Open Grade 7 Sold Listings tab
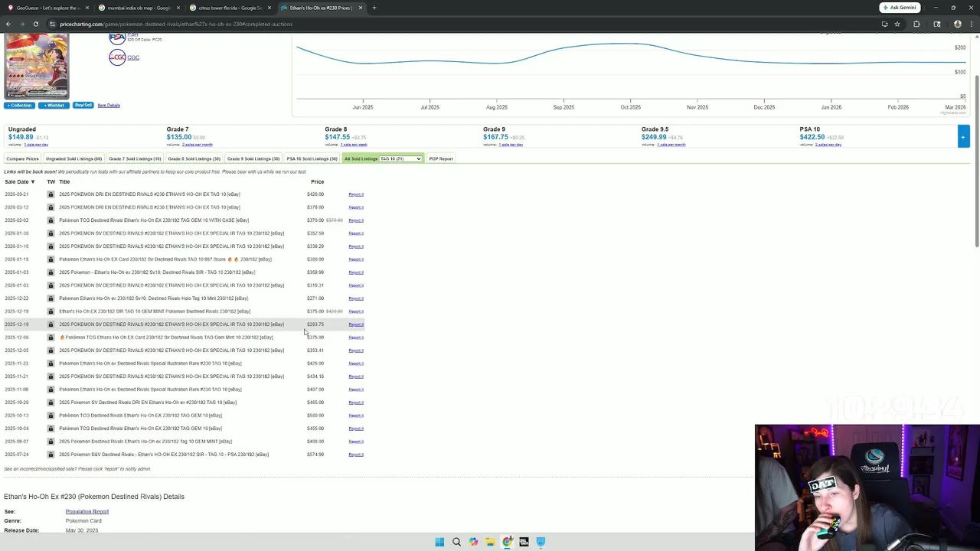 [x=135, y=158]
